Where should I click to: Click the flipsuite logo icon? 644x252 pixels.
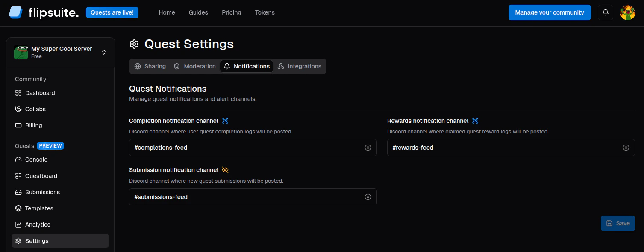[x=16, y=12]
